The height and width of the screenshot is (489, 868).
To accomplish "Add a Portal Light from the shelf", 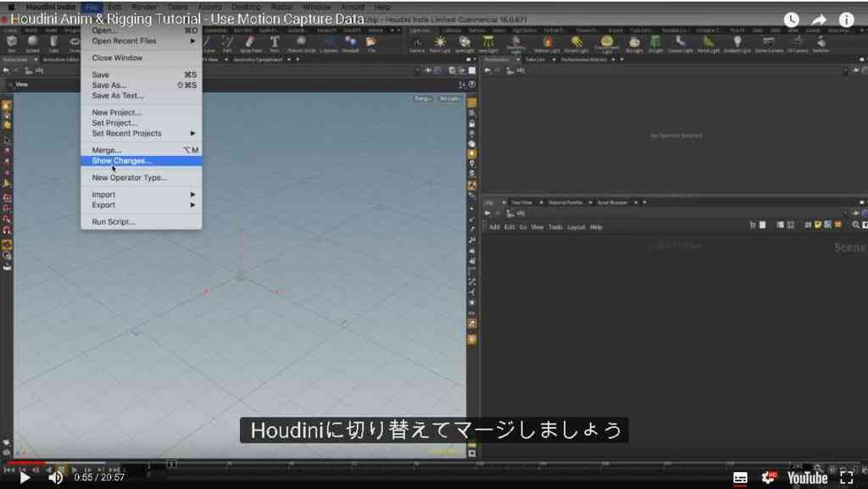I will pyautogui.click(x=708, y=43).
